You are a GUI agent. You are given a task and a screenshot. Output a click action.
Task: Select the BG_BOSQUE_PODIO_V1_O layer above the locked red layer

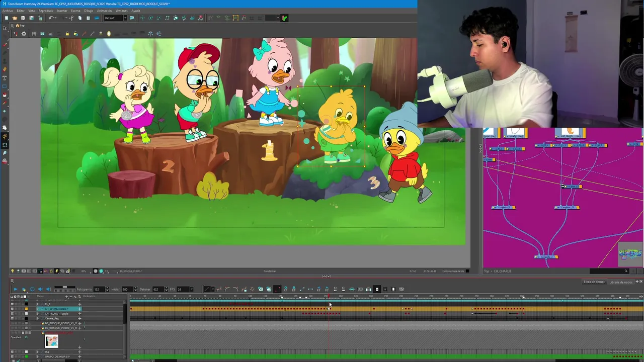61,328
